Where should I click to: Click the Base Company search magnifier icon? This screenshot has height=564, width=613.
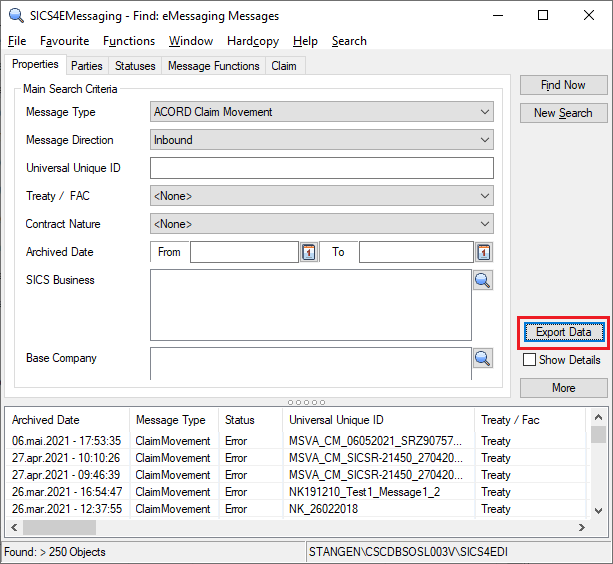click(483, 358)
